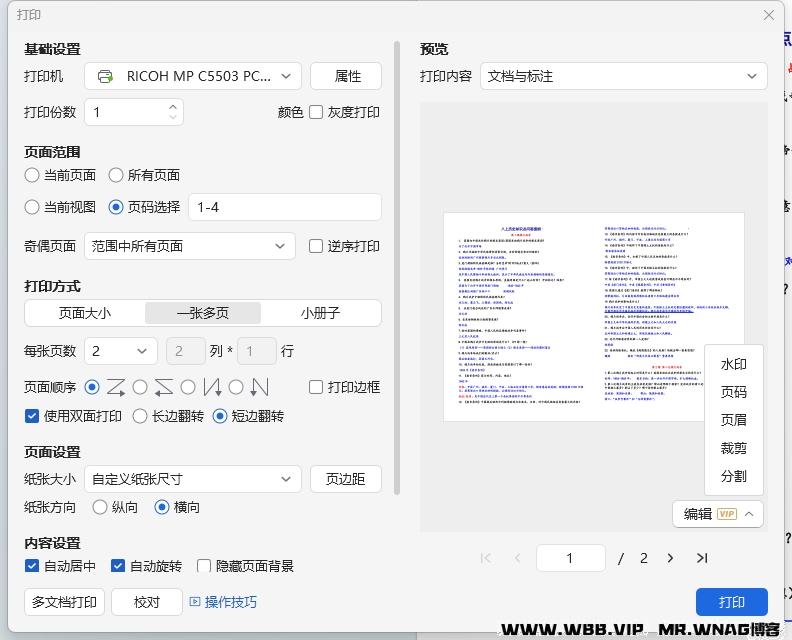792x640 pixels.
Task: Go to previous preview page
Action: click(x=517, y=558)
